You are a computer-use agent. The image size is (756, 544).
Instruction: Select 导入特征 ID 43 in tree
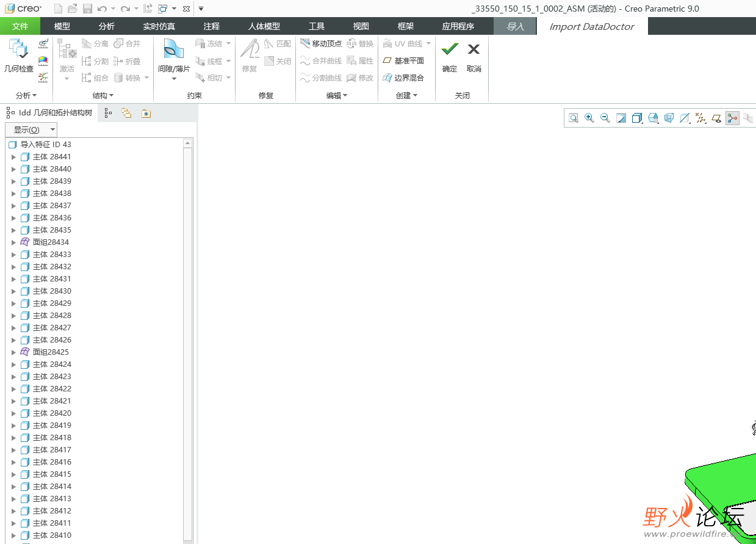click(46, 145)
